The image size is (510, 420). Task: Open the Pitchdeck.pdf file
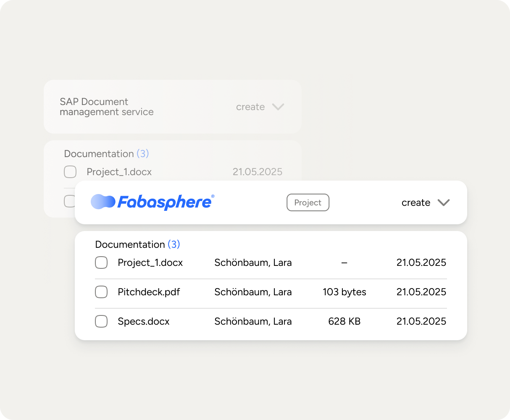(149, 292)
